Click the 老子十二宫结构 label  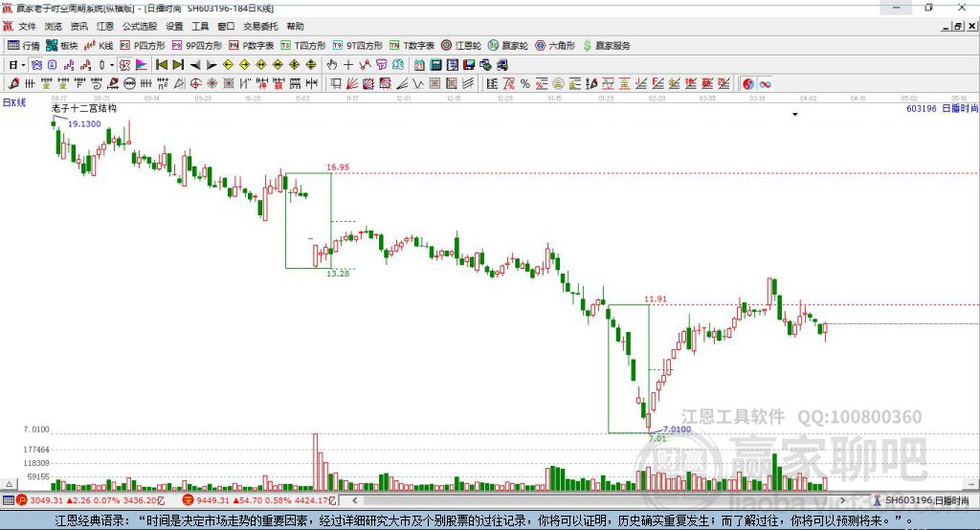point(84,108)
